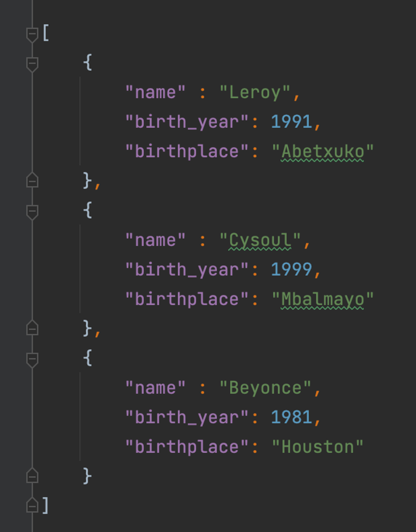Click fold end marker after Abetxuko object
The image size is (416, 532).
[x=32, y=181]
